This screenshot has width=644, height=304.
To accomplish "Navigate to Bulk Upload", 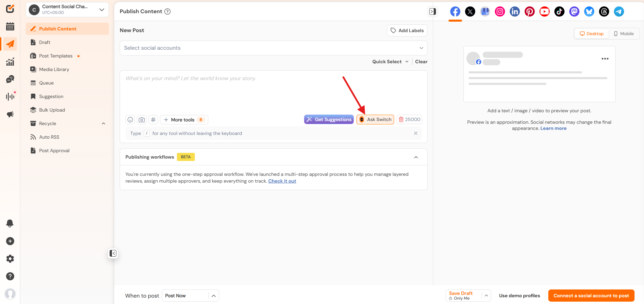I will click(x=67, y=110).
